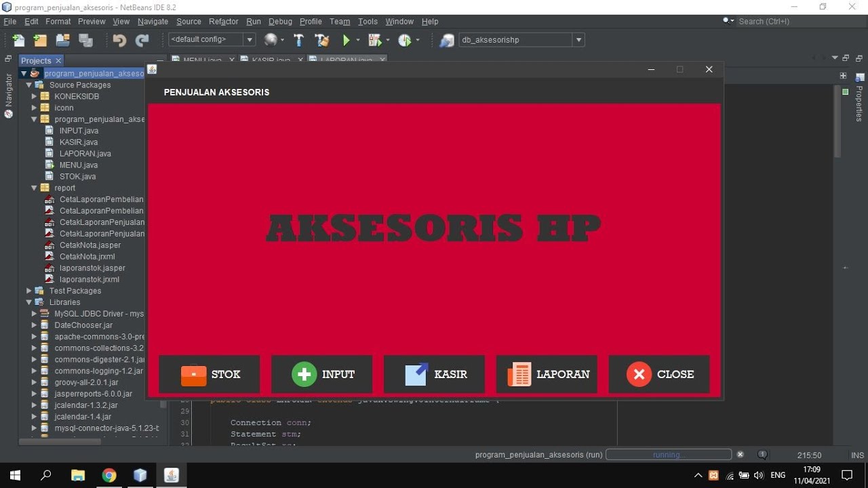This screenshot has height=488, width=868.
Task: Open the Run Project dropdown arrow
Action: point(357,40)
